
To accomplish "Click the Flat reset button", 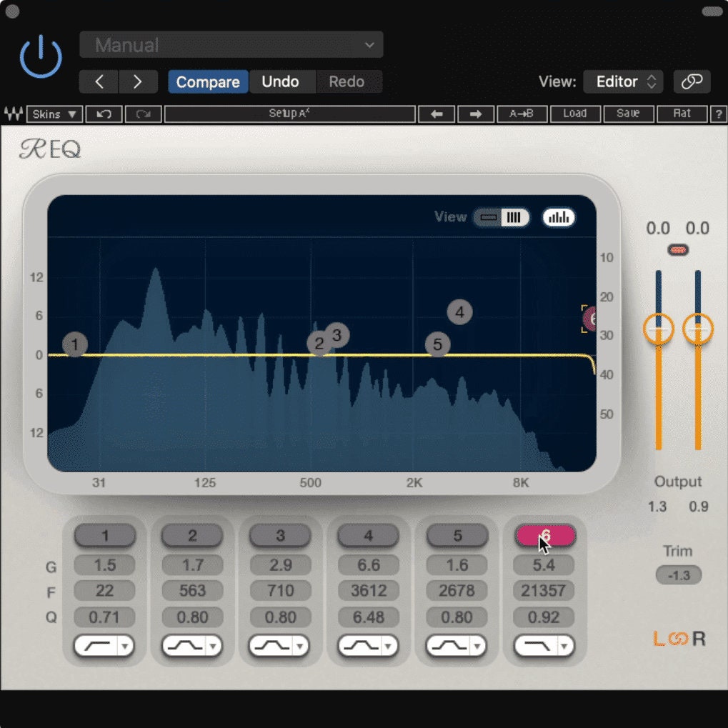I will 682,114.
